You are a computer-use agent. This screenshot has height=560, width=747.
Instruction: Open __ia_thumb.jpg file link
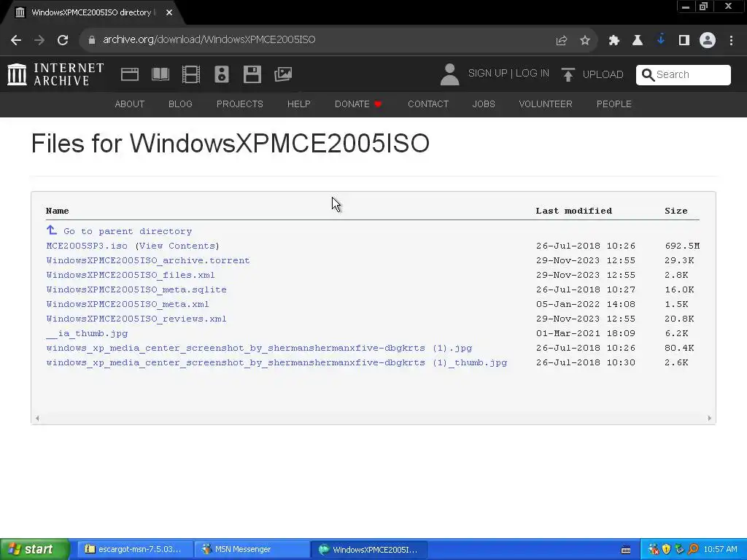pos(87,333)
